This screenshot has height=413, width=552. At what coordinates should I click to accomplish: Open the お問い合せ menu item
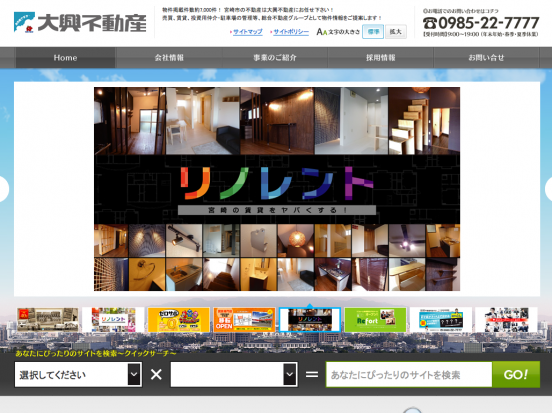pos(486,58)
